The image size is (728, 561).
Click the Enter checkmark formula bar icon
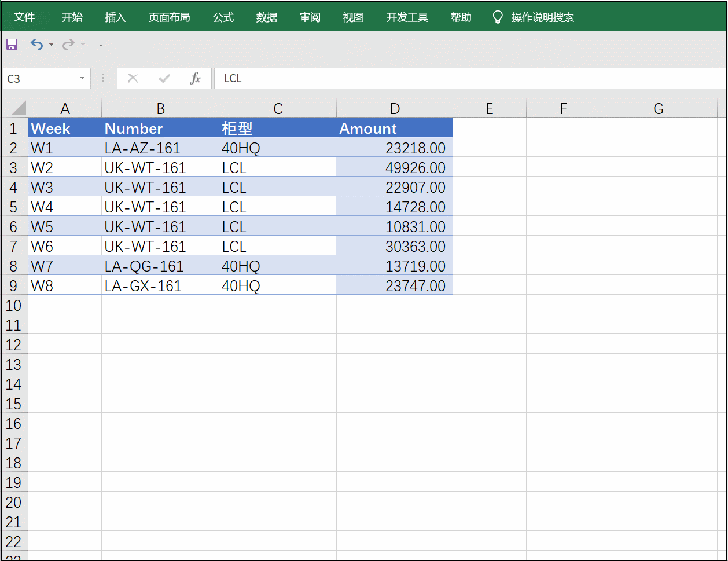(164, 78)
